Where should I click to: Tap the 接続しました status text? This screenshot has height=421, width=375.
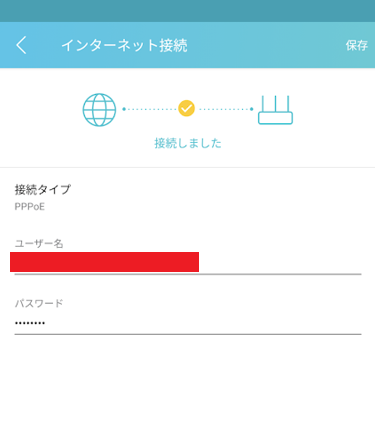coord(188,143)
